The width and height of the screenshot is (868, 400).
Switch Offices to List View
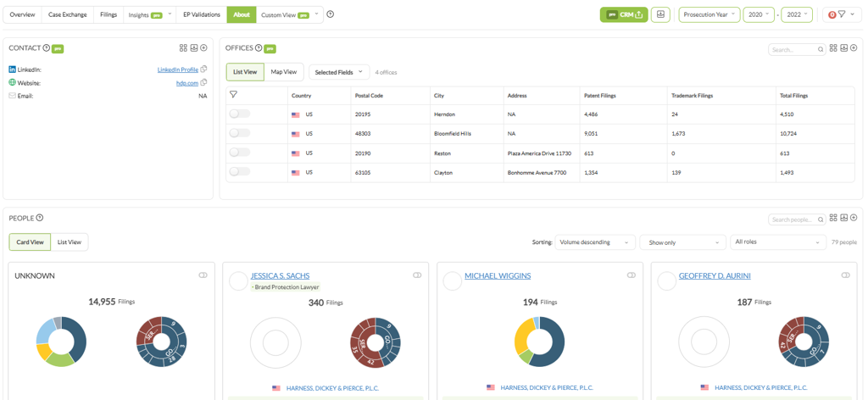[x=245, y=72]
